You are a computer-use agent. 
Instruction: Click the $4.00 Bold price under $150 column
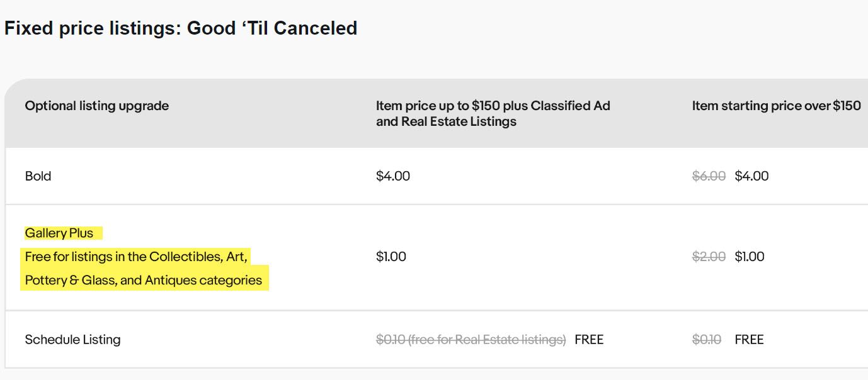[x=393, y=176]
